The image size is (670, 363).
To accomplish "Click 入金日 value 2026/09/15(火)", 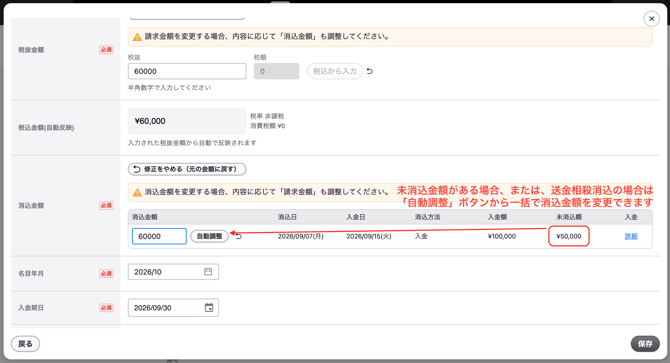I will [x=369, y=236].
